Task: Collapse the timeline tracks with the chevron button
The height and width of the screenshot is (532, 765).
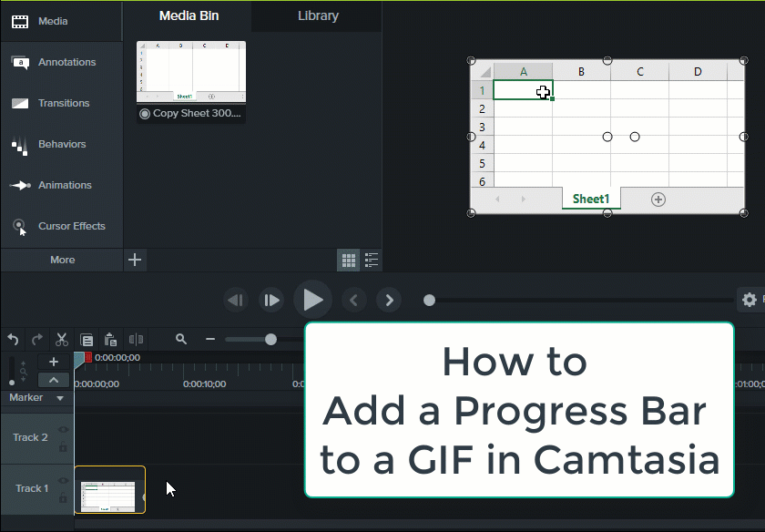Action: coord(53,380)
